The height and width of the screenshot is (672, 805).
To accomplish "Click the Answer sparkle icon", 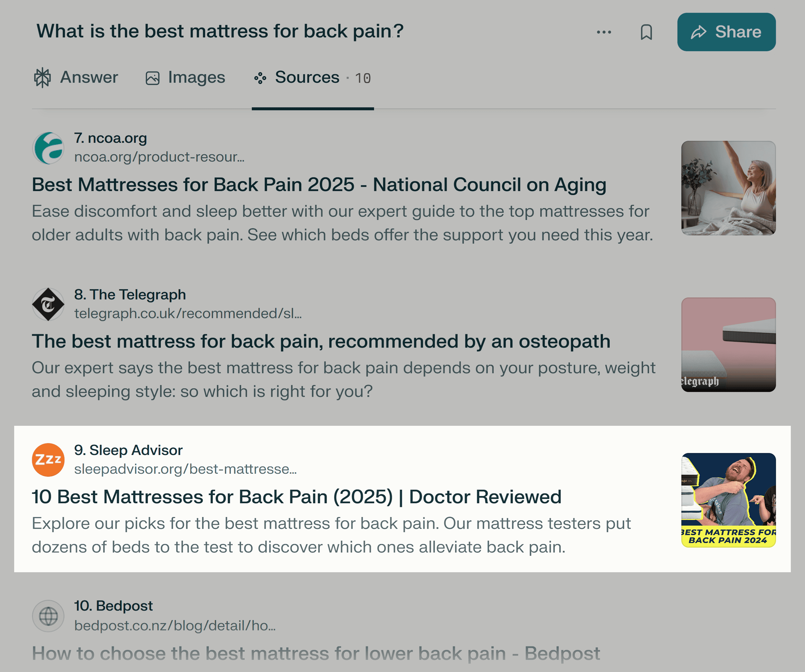I will tap(42, 77).
